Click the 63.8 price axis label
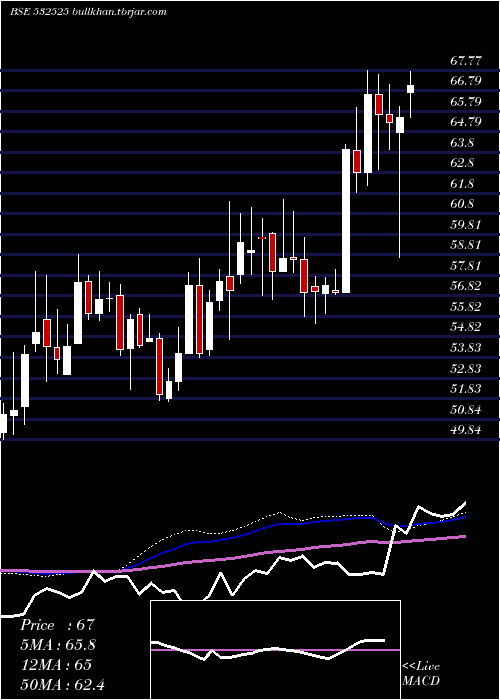Viewport: 500px width, 700px height. point(462,143)
